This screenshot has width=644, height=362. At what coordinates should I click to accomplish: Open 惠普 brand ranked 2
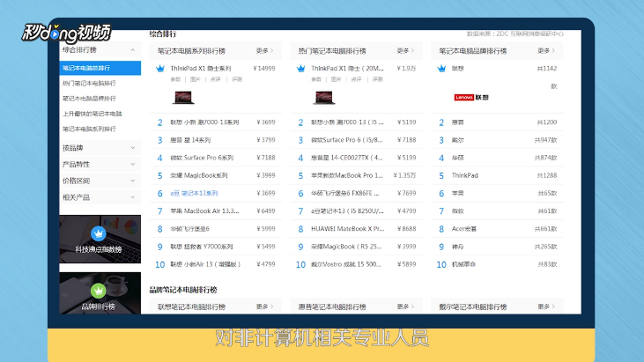point(458,122)
